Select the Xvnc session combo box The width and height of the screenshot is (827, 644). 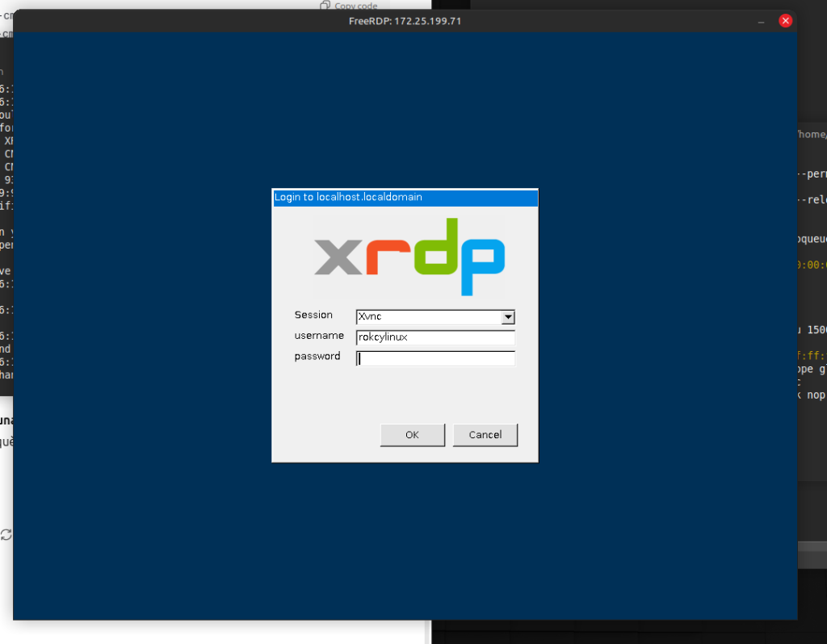tap(428, 317)
